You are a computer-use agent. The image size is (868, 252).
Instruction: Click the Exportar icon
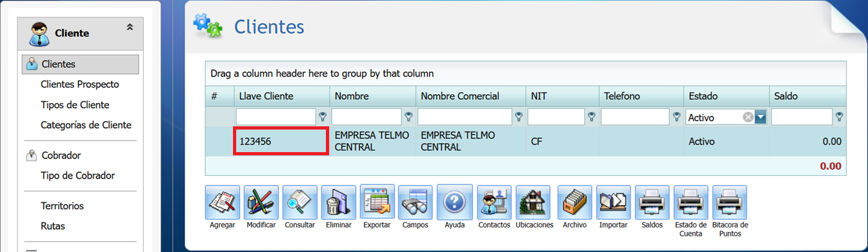click(x=377, y=202)
